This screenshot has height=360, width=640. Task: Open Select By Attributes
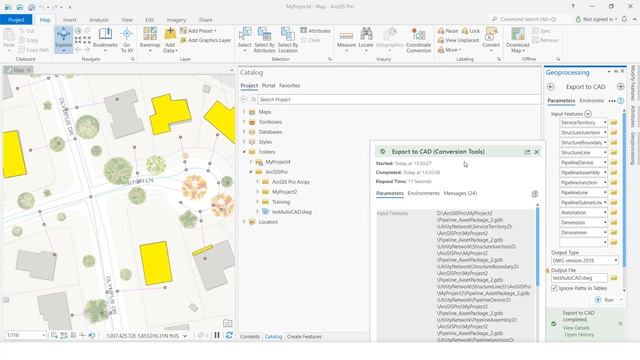pos(264,39)
